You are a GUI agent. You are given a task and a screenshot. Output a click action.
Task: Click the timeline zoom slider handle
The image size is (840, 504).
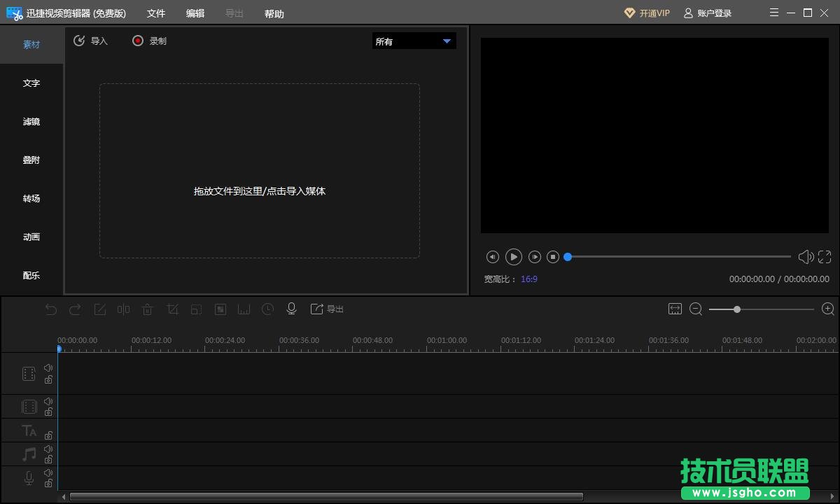736,309
